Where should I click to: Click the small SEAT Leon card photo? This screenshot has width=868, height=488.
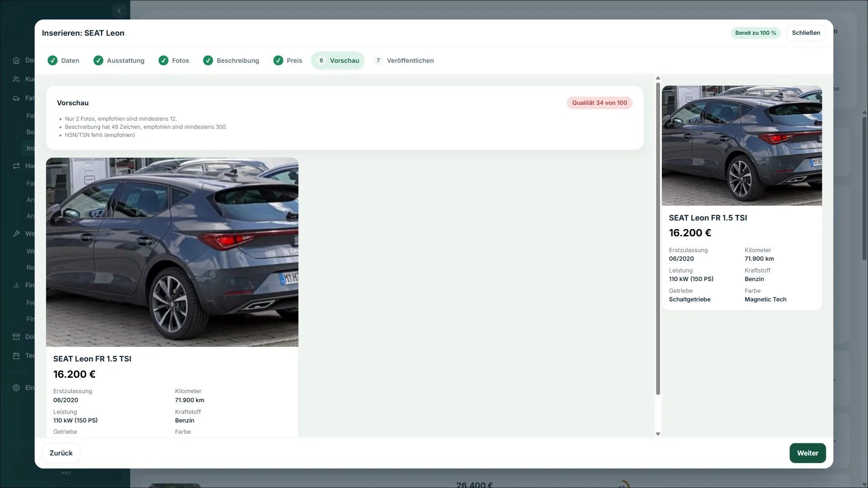click(742, 145)
